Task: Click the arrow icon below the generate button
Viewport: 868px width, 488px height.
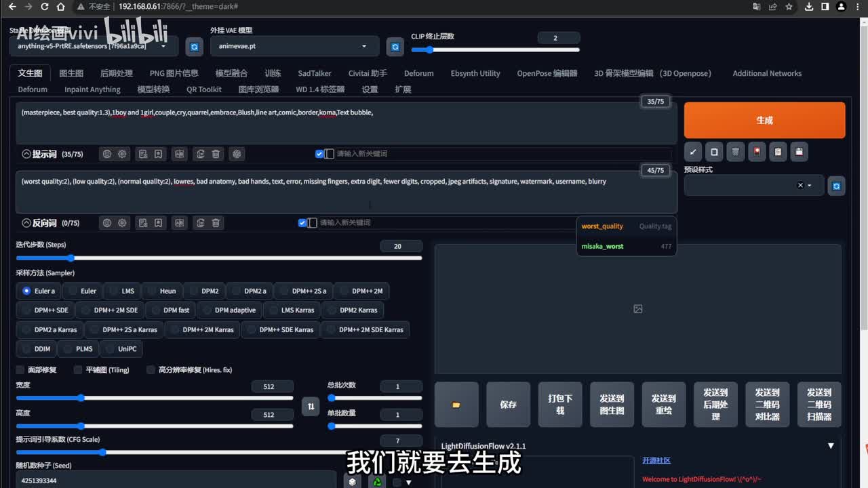Action: (x=692, y=152)
